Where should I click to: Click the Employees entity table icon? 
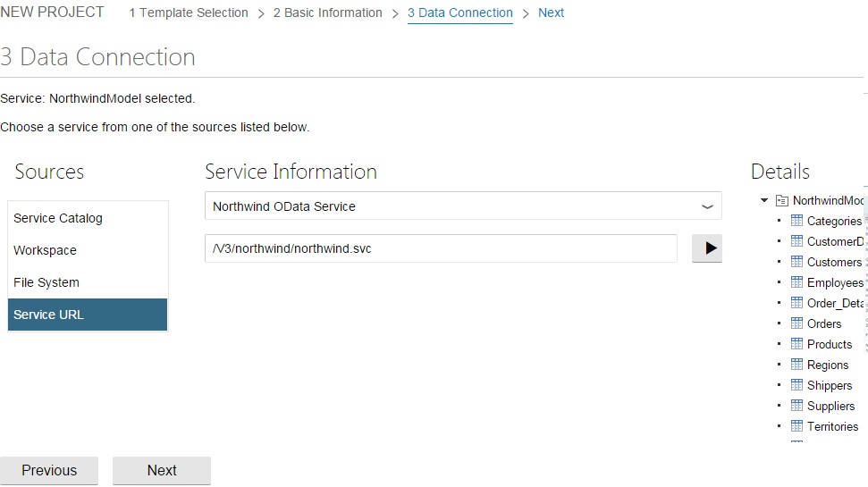(x=797, y=282)
